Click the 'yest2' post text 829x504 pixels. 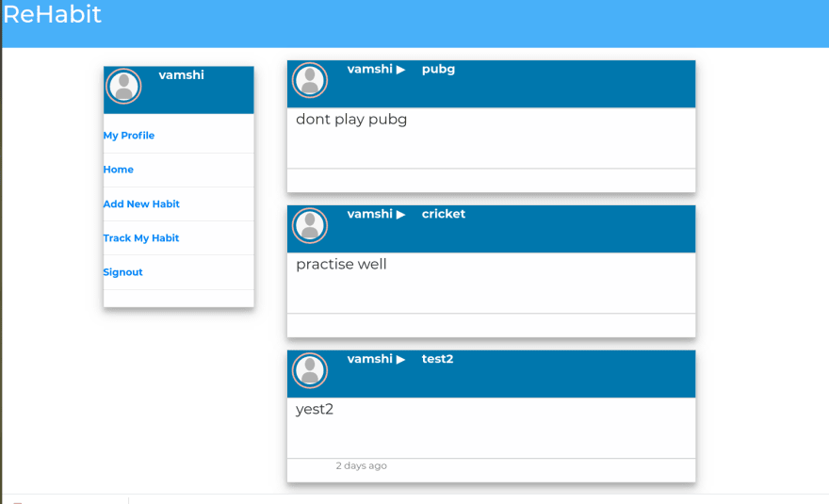click(315, 410)
